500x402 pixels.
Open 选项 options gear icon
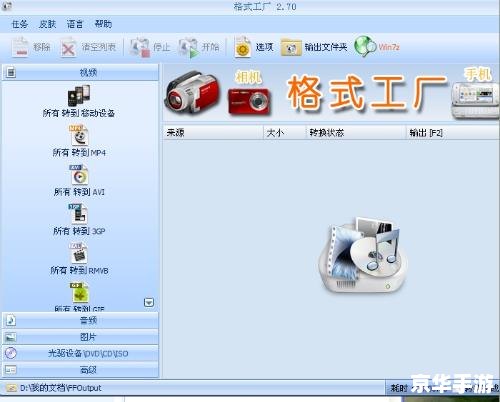click(x=242, y=47)
